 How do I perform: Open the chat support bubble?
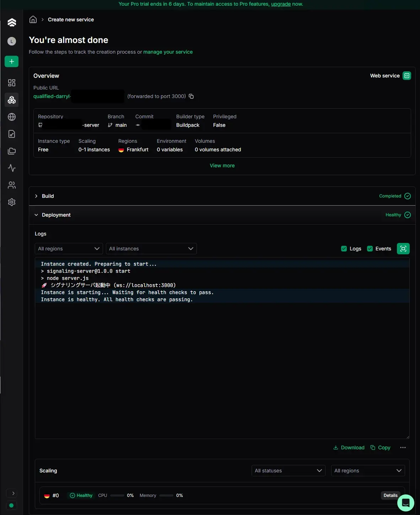(405, 503)
